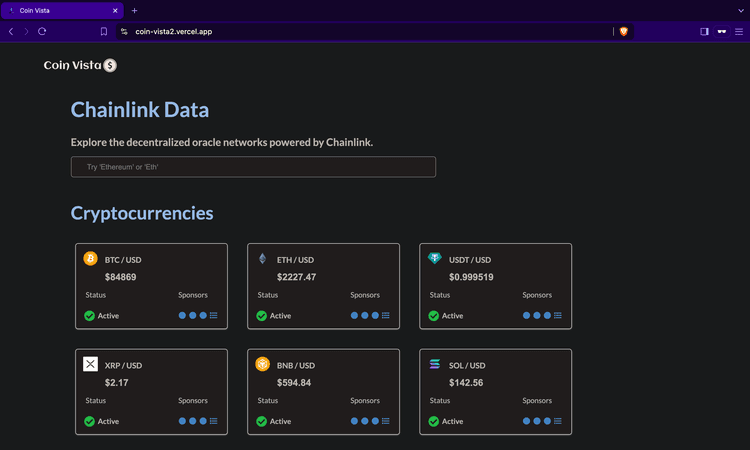Expand the tab search chevron
Viewport: 750px width, 450px height.
click(741, 11)
